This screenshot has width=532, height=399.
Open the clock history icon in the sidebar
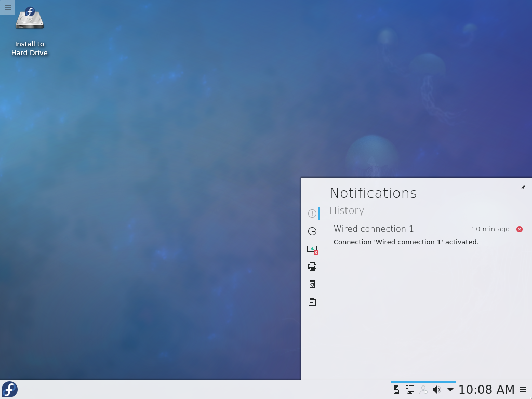click(x=312, y=231)
